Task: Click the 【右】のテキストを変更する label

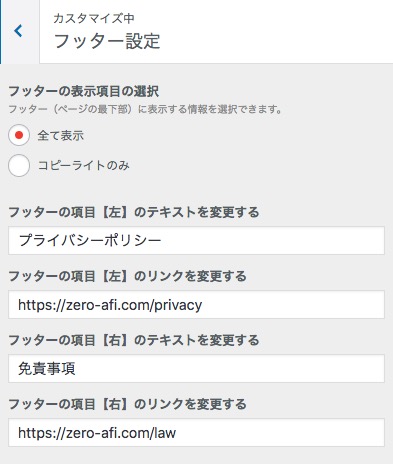Action: (x=134, y=340)
